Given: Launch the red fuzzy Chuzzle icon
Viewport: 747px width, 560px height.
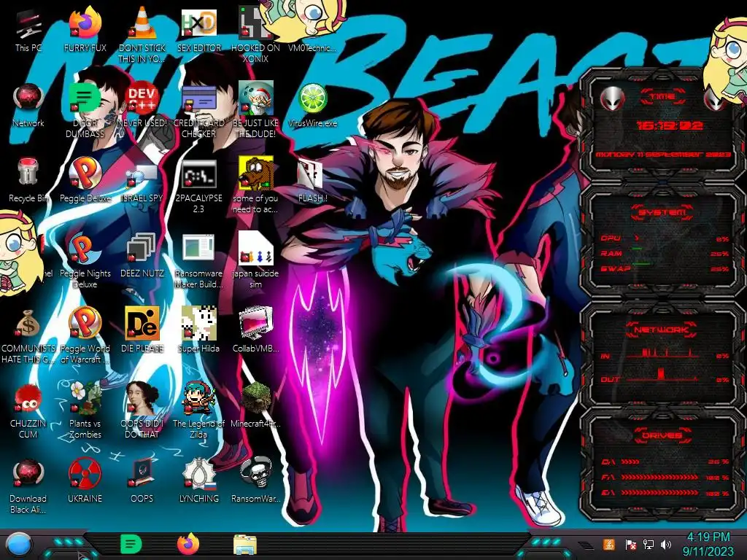Looking at the screenshot, I should click(x=28, y=411).
